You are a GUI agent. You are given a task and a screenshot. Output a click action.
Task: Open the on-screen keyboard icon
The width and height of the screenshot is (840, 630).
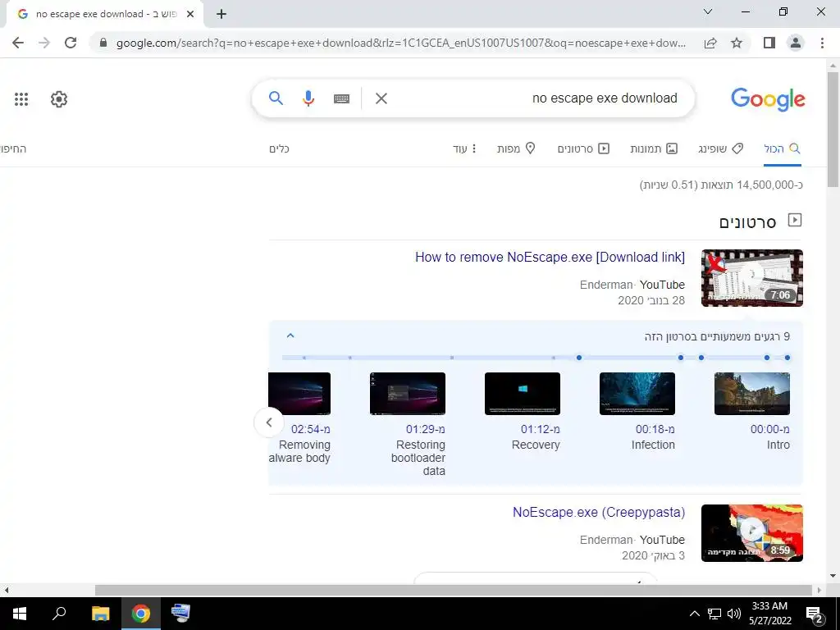click(x=341, y=98)
